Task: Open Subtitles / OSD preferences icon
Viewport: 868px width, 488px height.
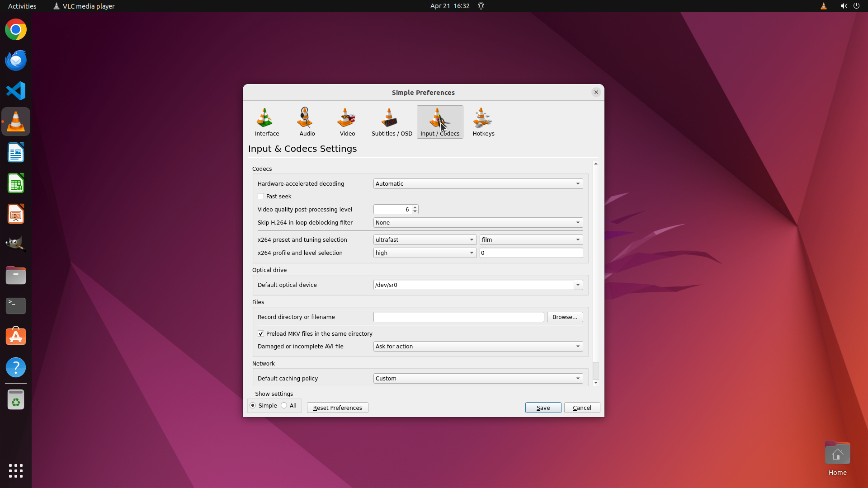Action: [392, 122]
